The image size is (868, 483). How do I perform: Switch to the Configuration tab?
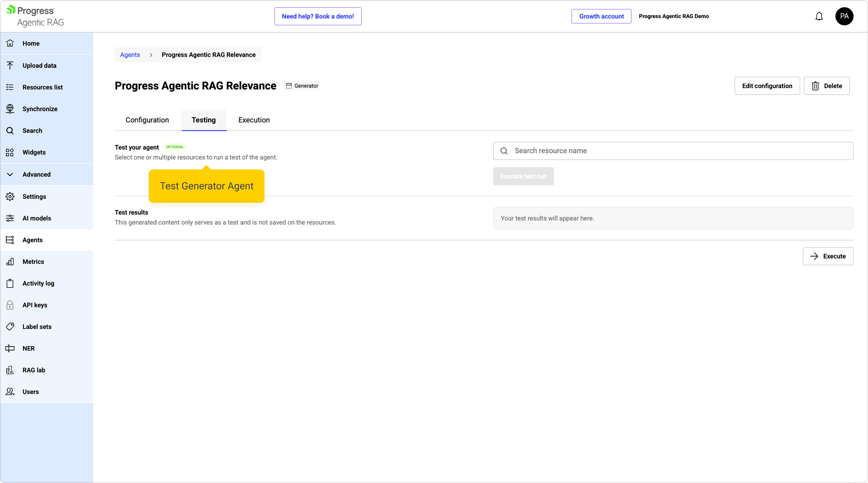[x=147, y=120]
